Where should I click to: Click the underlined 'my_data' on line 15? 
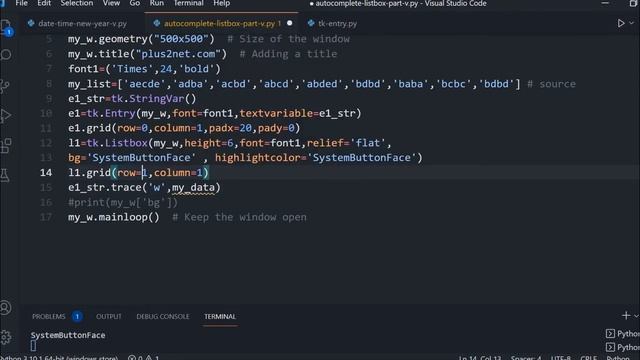point(193,187)
